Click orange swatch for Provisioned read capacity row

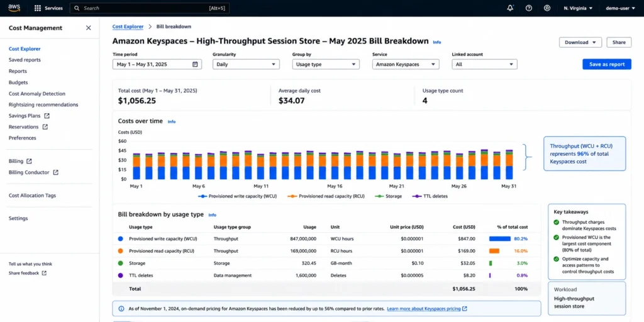point(120,251)
